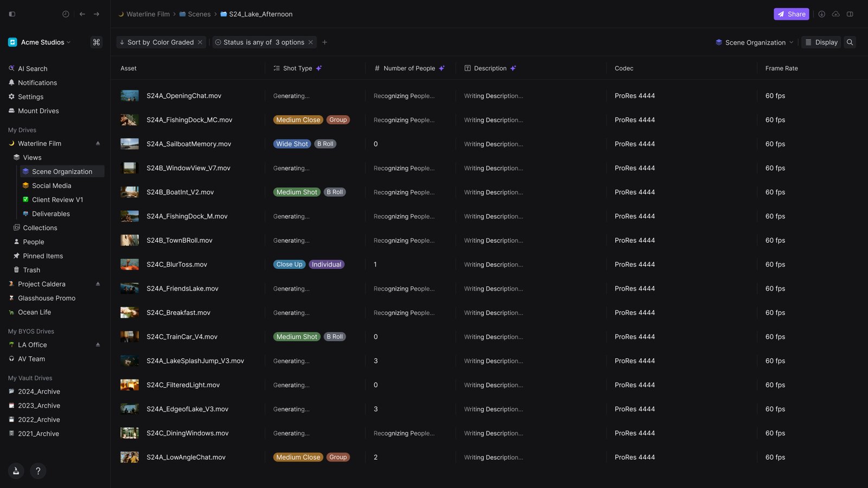This screenshot has height=488, width=868.
Task: Click the Share button
Action: [792, 14]
